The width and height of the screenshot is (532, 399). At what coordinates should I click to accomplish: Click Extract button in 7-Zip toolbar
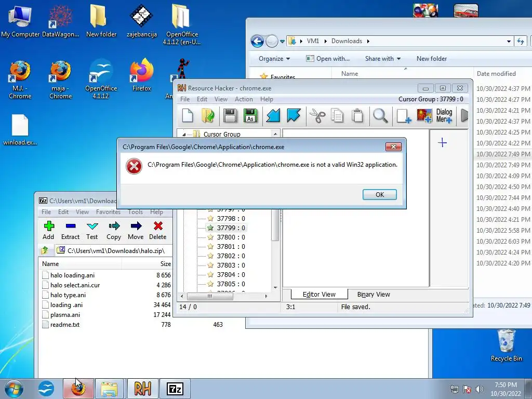70,230
